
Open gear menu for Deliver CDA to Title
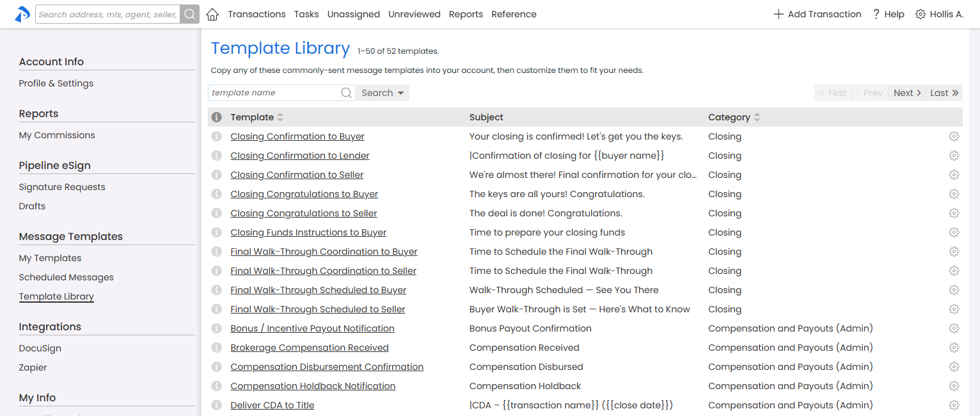954,405
